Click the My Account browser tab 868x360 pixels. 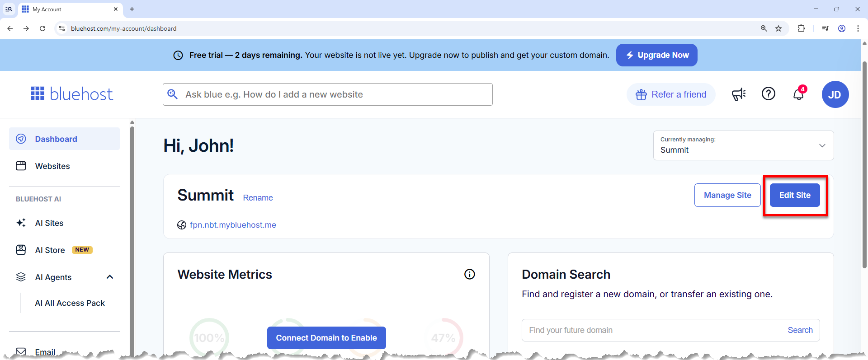[x=70, y=9]
